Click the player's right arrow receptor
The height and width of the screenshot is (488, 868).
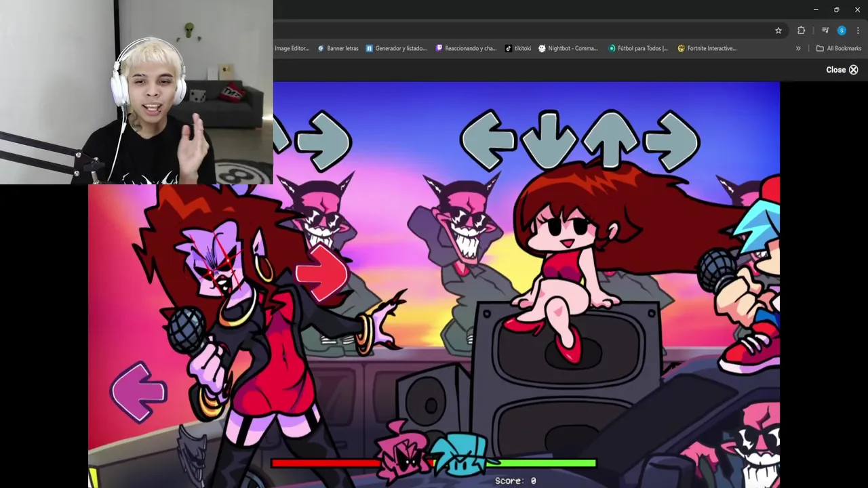671,141
